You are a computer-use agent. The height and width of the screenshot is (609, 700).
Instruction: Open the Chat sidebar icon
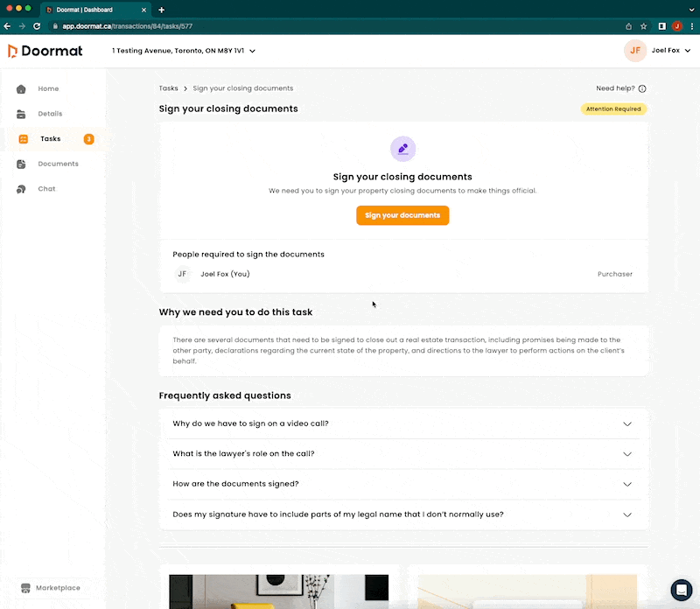click(x=21, y=189)
